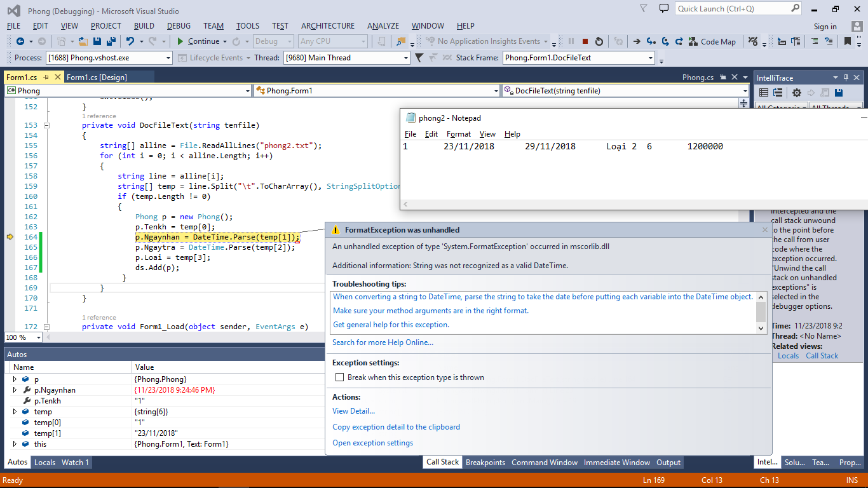868x488 pixels.
Task: Click the Save All icon in toolbar
Action: click(x=111, y=41)
